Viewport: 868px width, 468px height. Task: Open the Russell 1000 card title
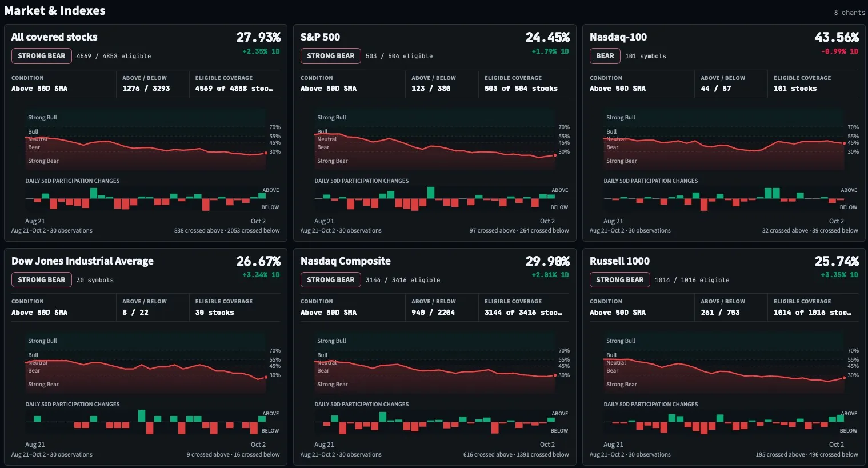619,261
